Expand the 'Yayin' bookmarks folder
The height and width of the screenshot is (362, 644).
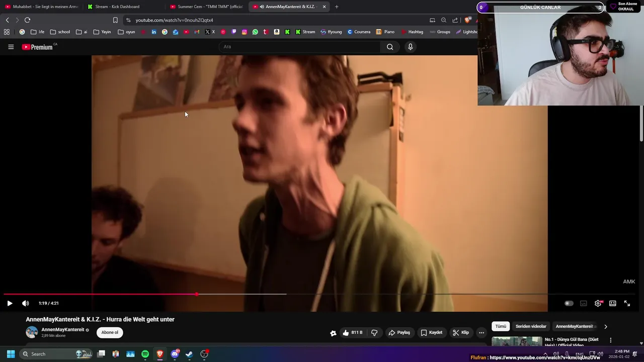[x=102, y=32]
